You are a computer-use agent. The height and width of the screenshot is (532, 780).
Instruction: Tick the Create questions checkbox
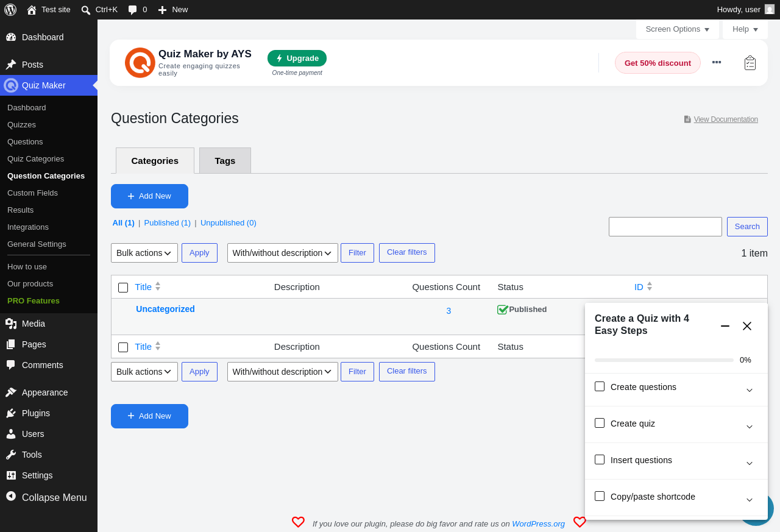600,386
